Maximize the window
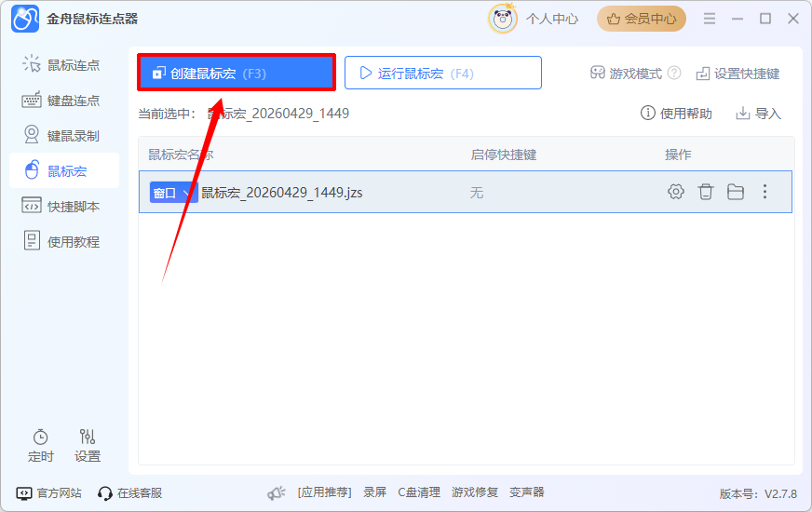The height and width of the screenshot is (512, 812). pos(765,20)
